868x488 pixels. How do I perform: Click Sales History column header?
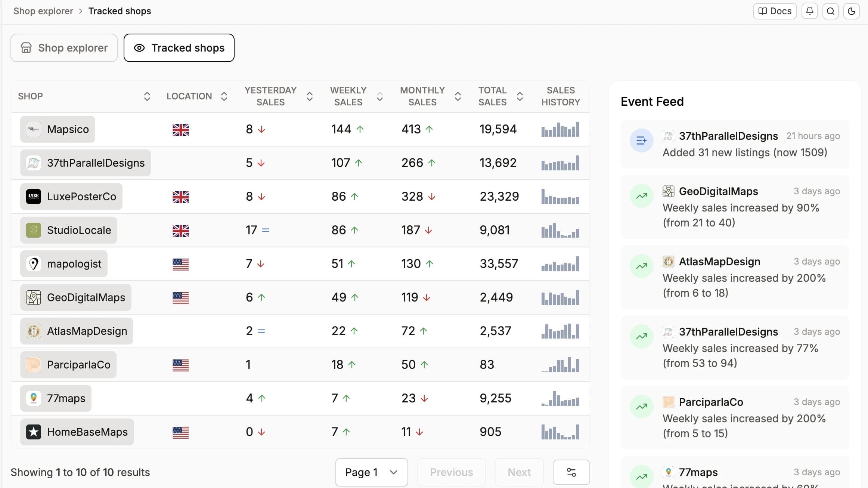[x=561, y=96]
